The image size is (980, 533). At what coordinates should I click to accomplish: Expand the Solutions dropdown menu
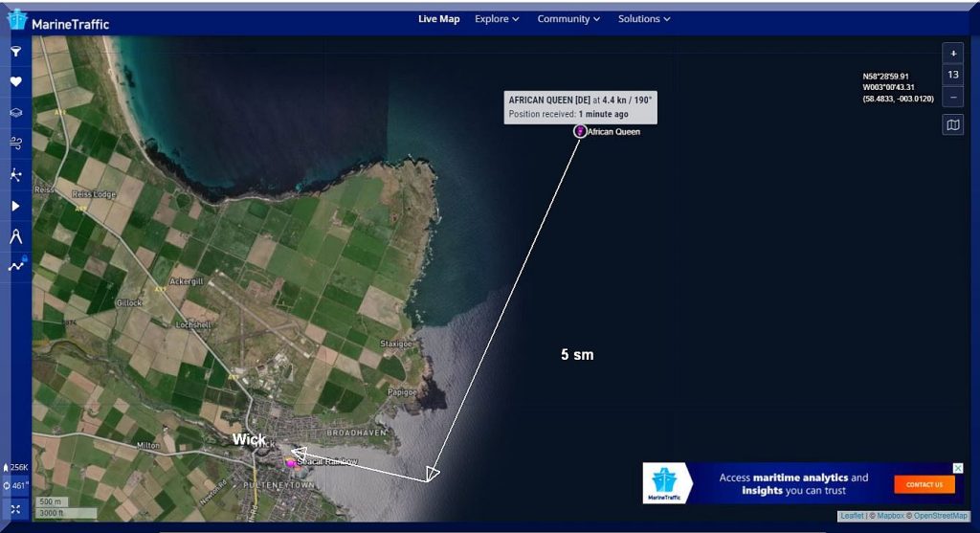tap(643, 19)
